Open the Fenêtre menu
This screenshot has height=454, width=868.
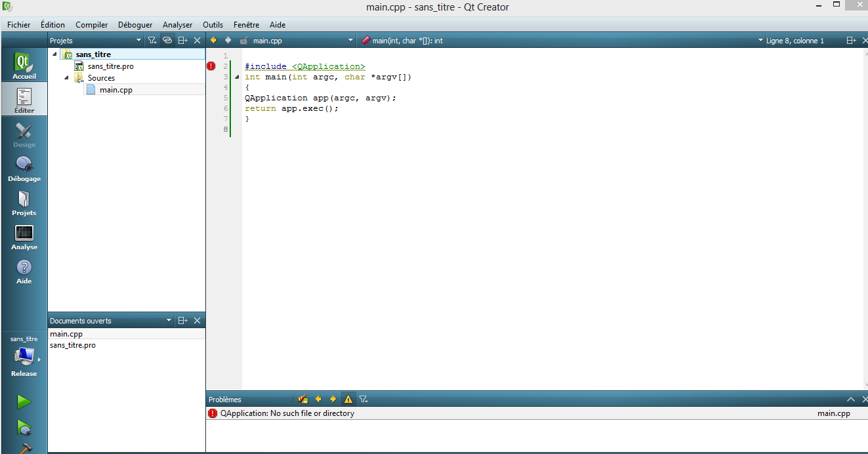[246, 25]
